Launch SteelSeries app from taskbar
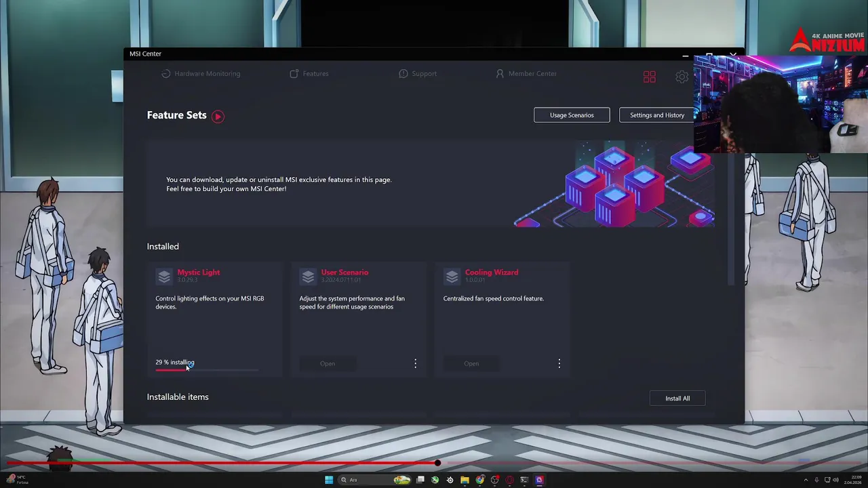 (450, 480)
